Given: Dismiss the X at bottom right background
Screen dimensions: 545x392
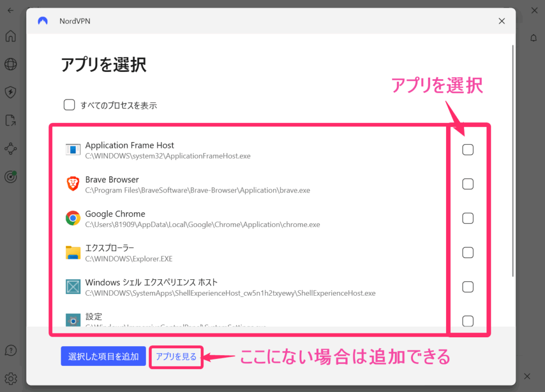Looking at the screenshot, I should coord(527,377).
